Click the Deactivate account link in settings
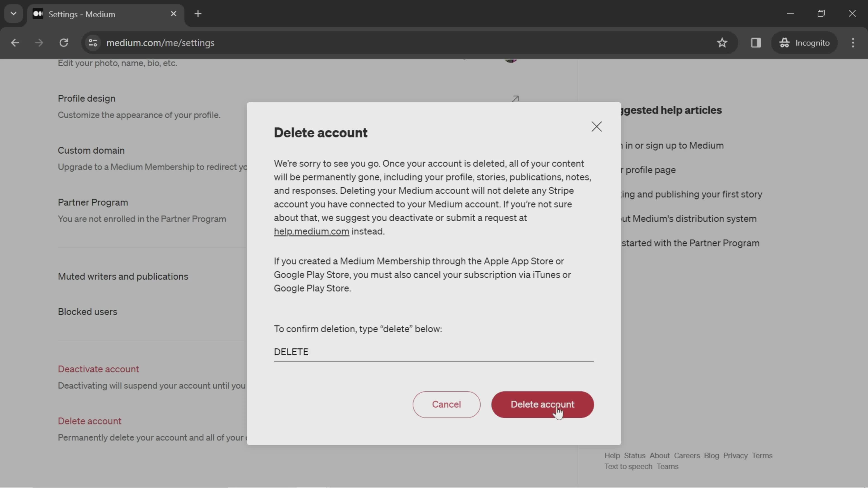 (x=98, y=369)
